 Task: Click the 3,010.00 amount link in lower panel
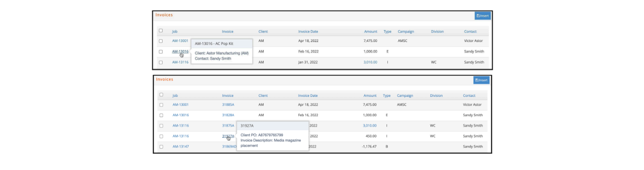[369, 126]
